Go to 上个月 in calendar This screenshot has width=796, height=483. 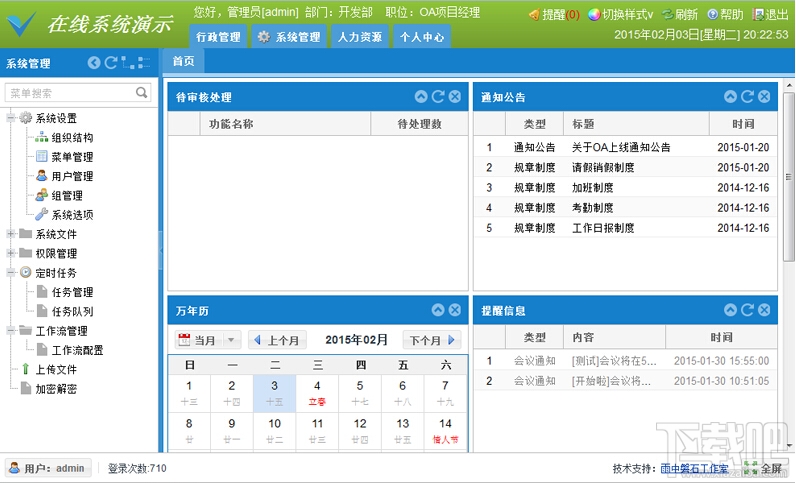277,340
